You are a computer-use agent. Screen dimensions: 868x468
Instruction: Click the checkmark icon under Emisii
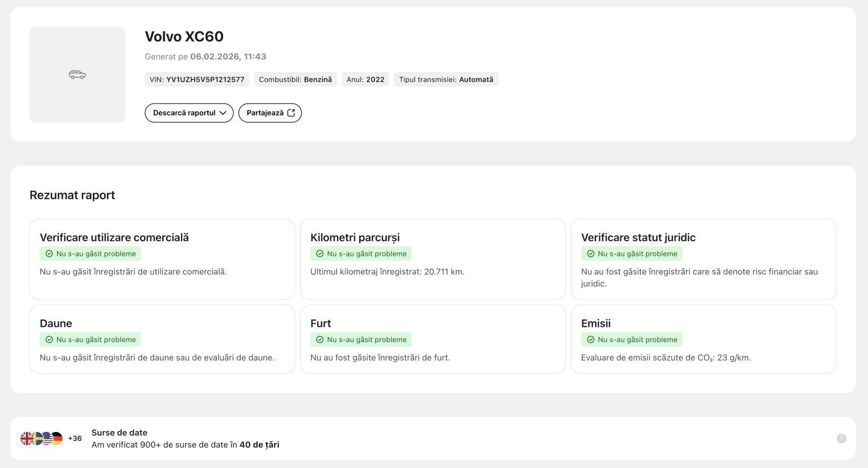(591, 340)
